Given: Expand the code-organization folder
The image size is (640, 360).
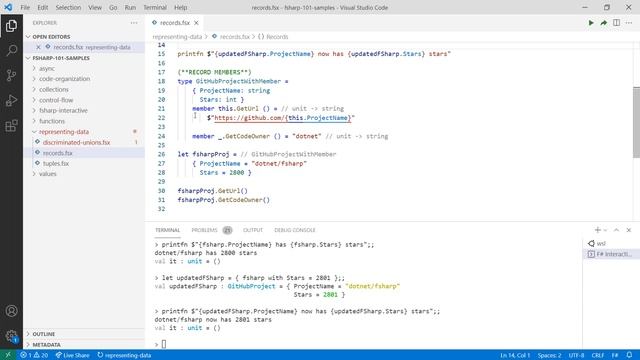Looking at the screenshot, I should (x=64, y=79).
